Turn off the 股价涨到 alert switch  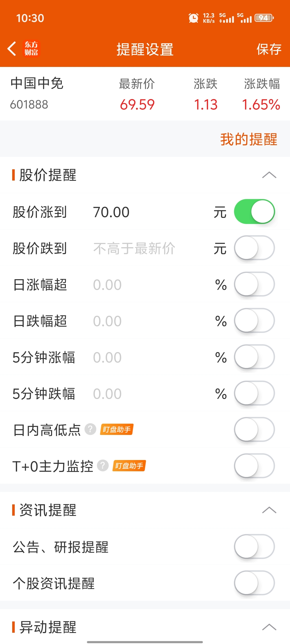point(254,212)
